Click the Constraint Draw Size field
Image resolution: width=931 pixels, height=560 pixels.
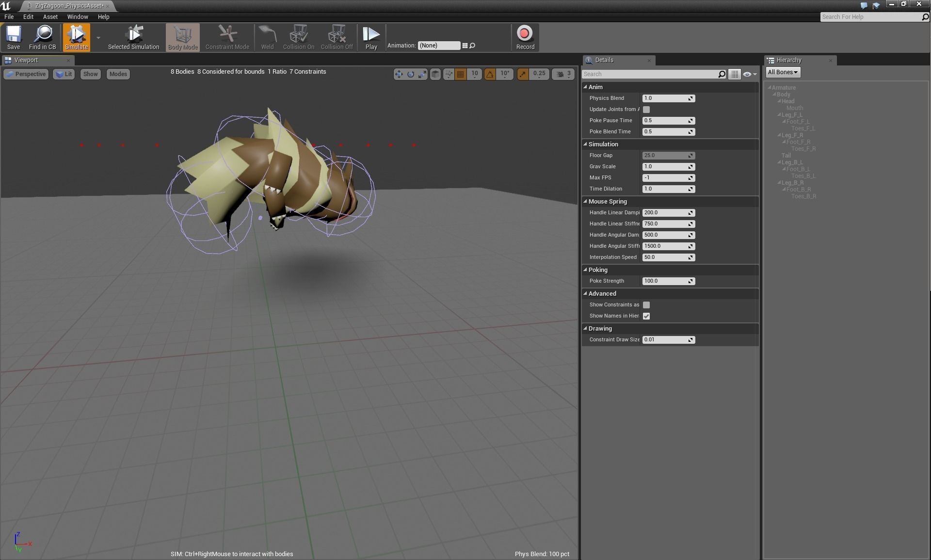(668, 340)
